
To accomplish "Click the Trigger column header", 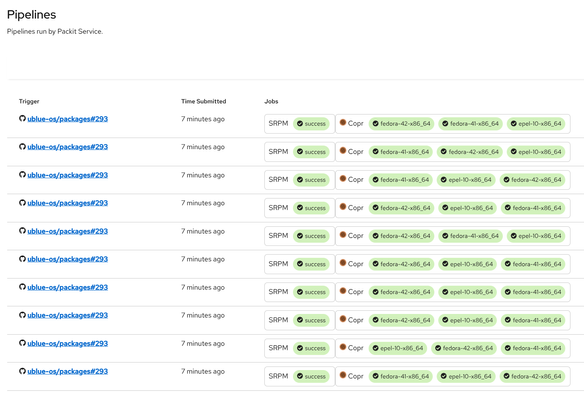I will click(29, 101).
